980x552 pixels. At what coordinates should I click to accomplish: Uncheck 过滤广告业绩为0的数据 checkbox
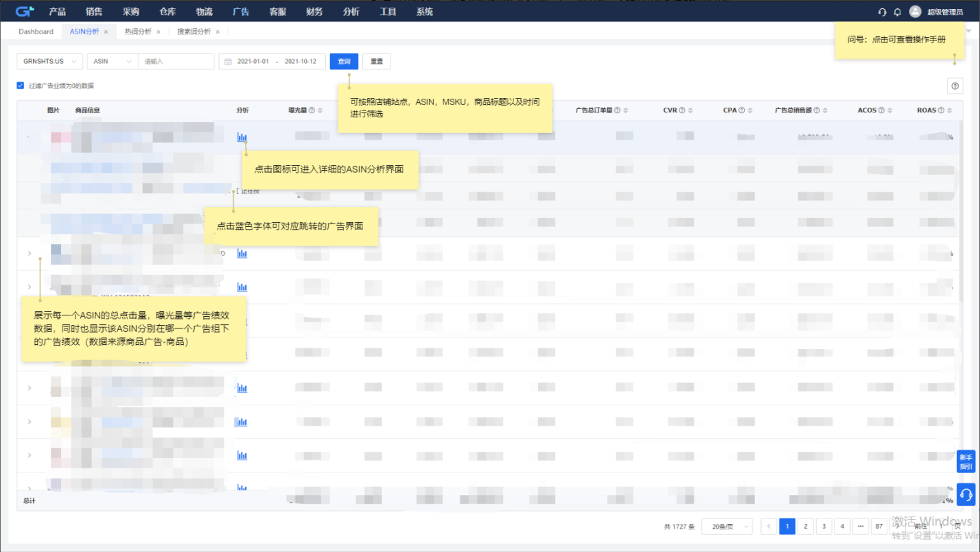pyautogui.click(x=21, y=86)
